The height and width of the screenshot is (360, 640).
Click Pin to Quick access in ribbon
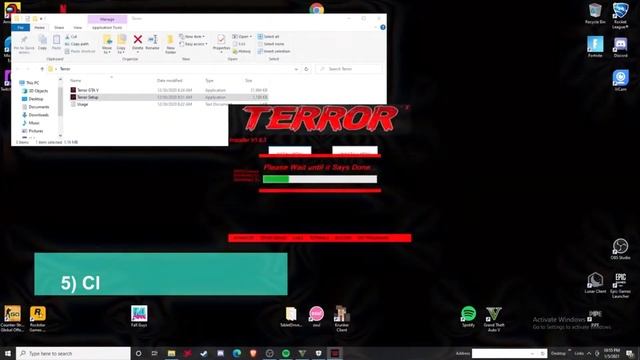point(24,44)
